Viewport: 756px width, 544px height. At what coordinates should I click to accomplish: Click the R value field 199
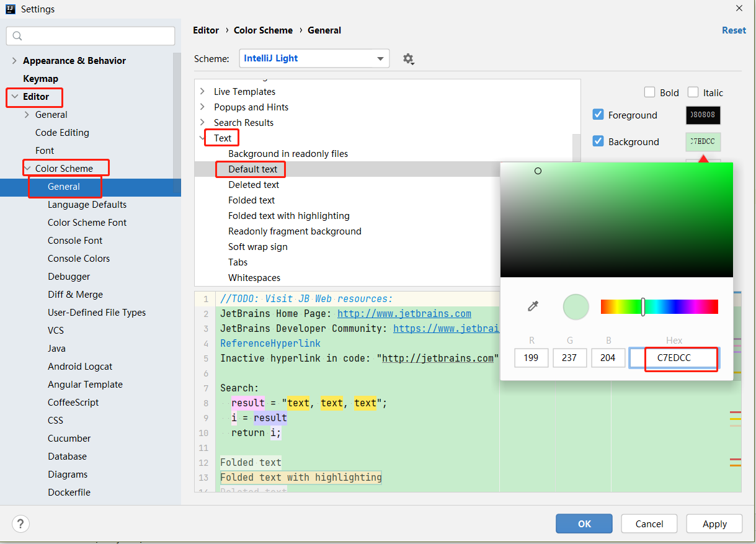coord(531,358)
